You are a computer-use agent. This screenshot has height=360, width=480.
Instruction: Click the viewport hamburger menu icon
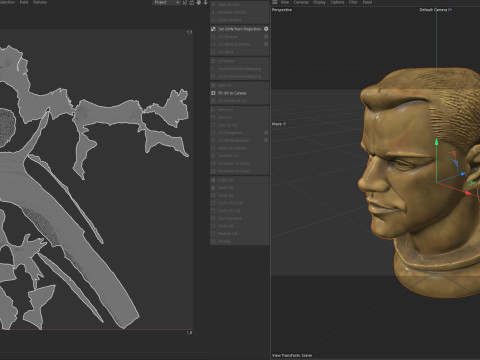point(275,2)
